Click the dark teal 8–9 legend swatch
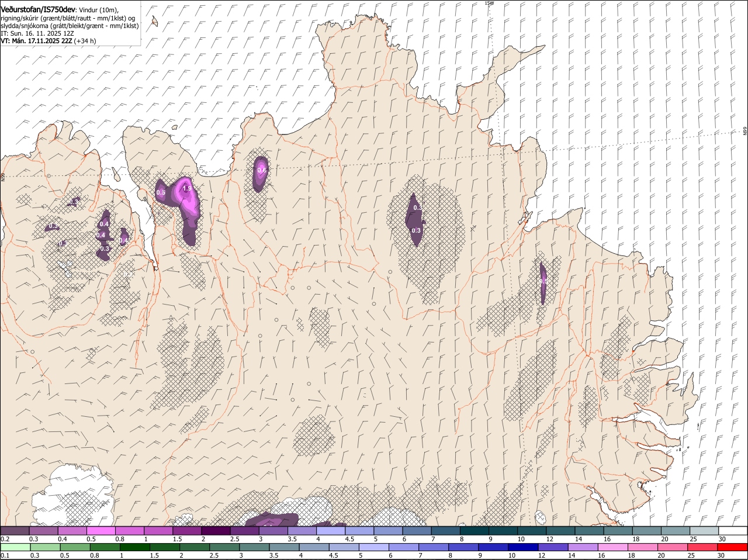Screen dimensions: 748x560 [475, 531]
